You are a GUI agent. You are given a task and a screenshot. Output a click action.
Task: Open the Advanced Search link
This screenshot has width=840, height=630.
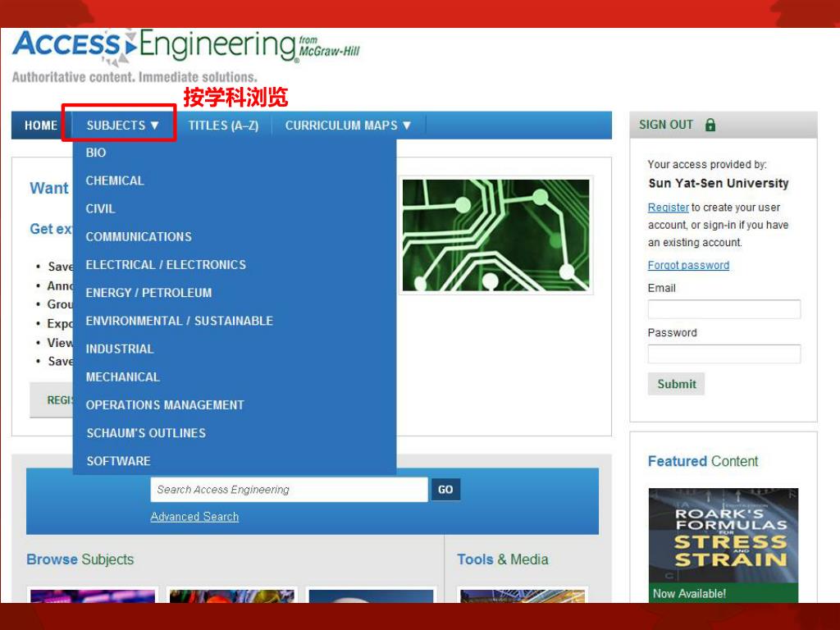194,517
